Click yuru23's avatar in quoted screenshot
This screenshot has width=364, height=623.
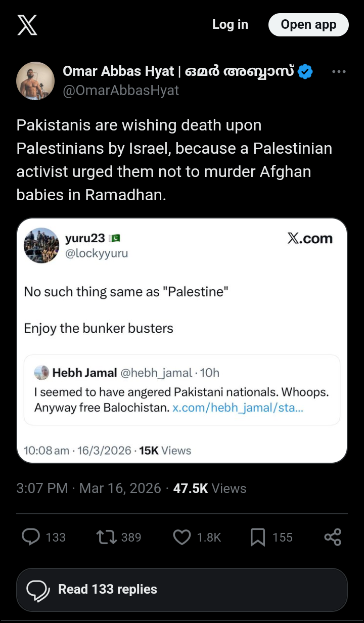point(41,245)
